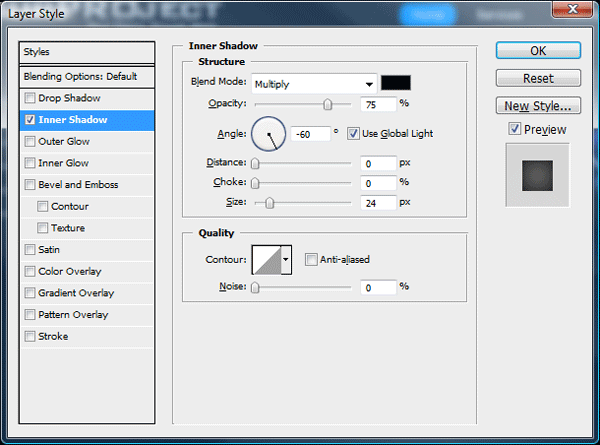Click the Opacity value field
Image resolution: width=600 pixels, height=445 pixels.
(x=378, y=104)
